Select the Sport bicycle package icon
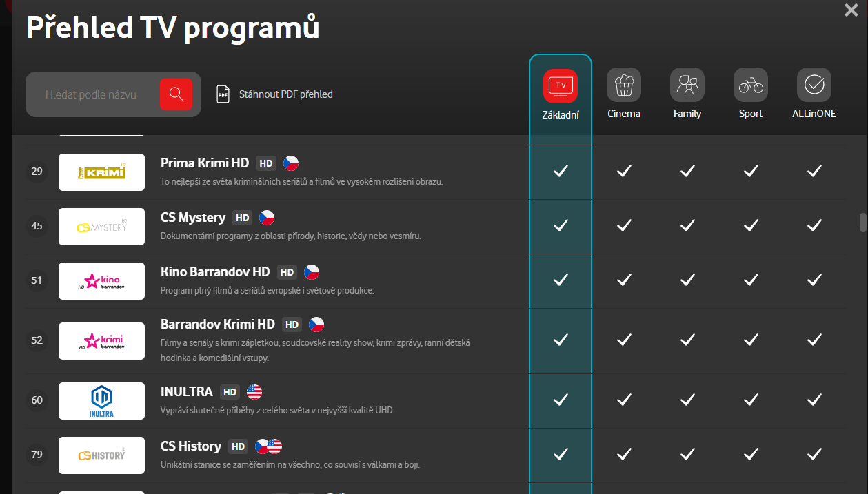The image size is (868, 494). 751,85
